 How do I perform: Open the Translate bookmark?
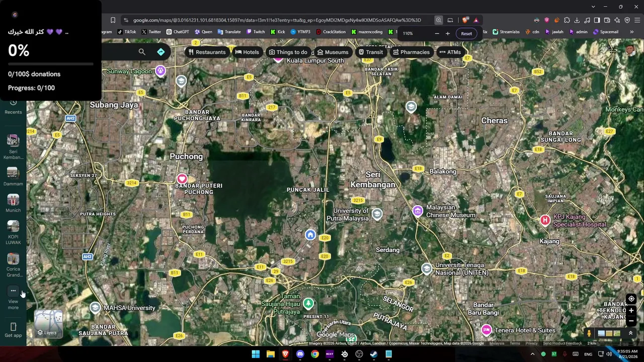[x=229, y=32]
